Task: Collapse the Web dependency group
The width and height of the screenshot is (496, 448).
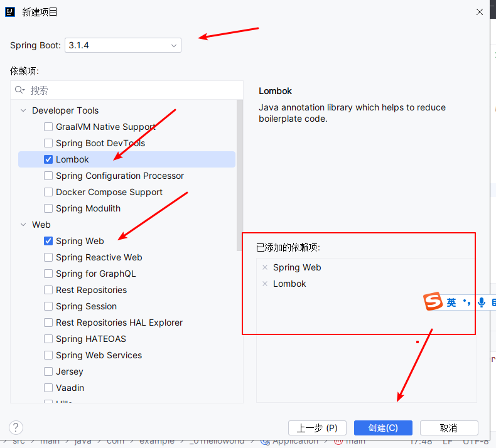Action: coord(23,225)
